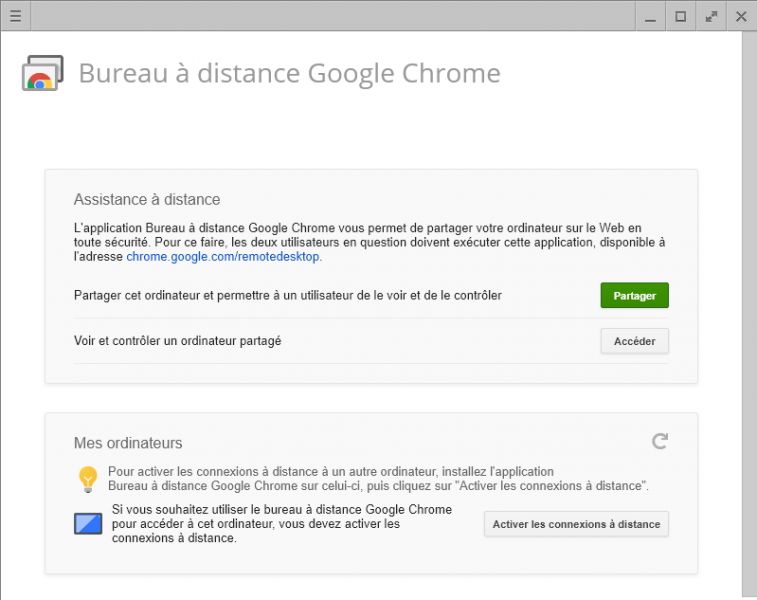This screenshot has height=600, width=757.
Task: Click the 'Pour activer les connexions' tip text
Action: [x=378, y=478]
